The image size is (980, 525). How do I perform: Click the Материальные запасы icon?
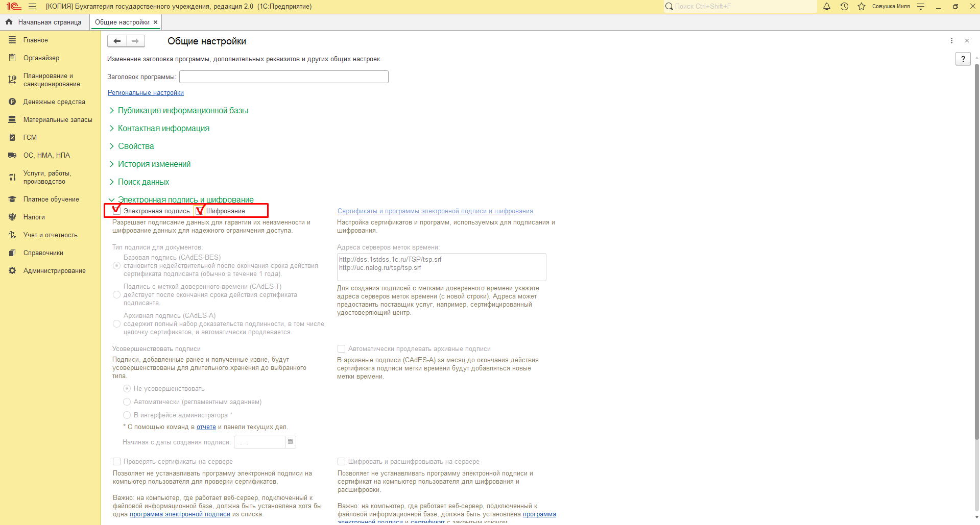coord(12,119)
